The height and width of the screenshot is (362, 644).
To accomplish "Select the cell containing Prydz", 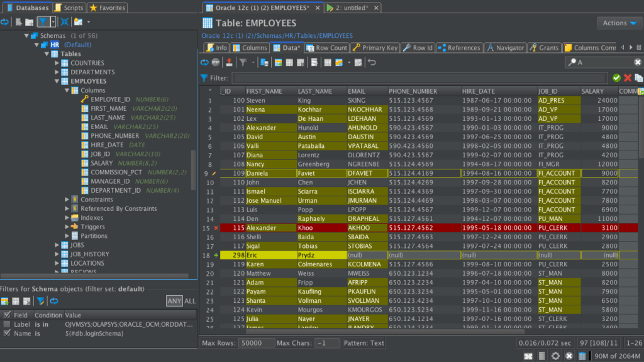I will (321, 255).
